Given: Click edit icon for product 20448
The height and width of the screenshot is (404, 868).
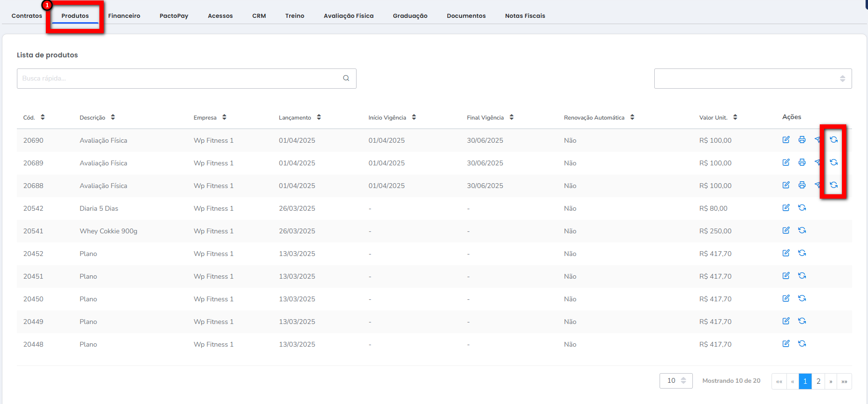Looking at the screenshot, I should 786,344.
